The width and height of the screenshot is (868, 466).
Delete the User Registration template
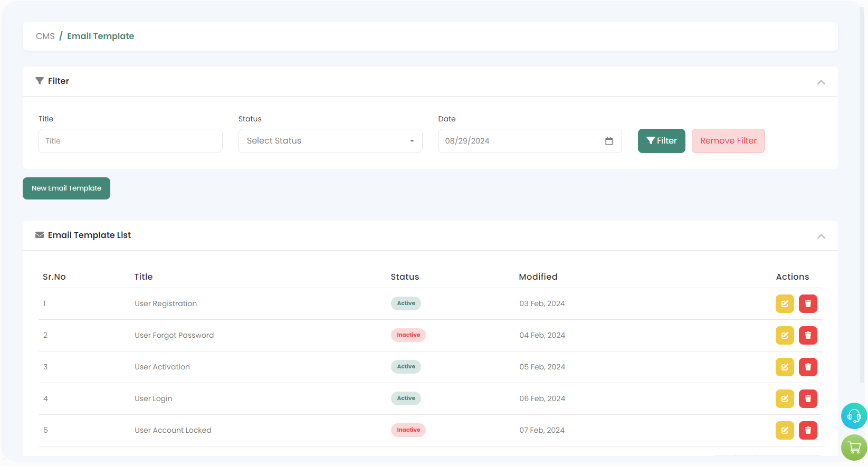808,303
